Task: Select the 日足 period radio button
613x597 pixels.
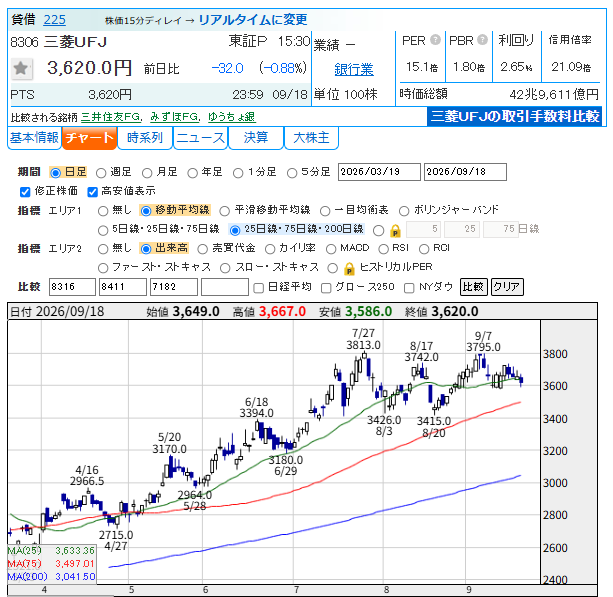Action: pyautogui.click(x=56, y=172)
